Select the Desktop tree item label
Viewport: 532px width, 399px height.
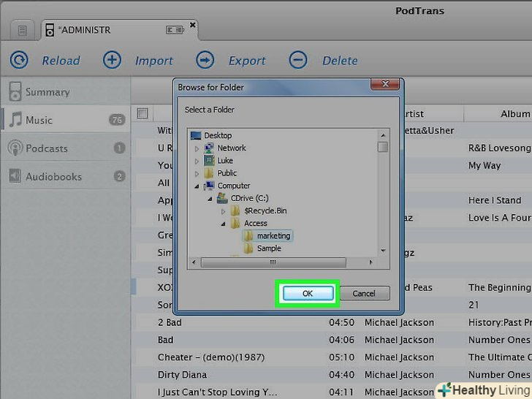tap(218, 135)
